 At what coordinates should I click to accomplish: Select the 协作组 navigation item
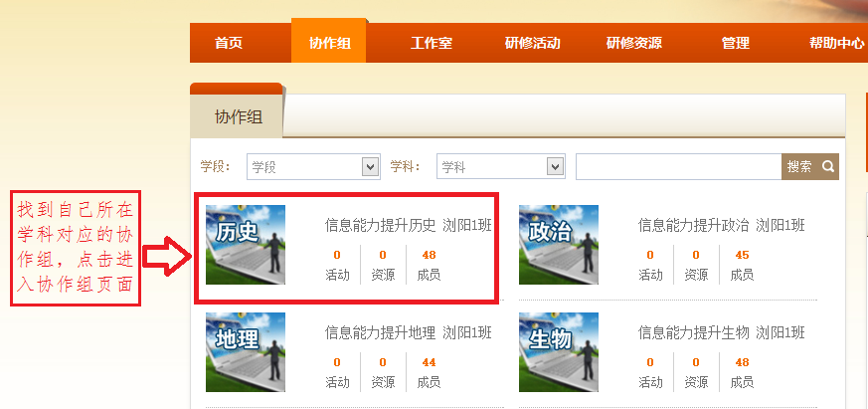329,43
